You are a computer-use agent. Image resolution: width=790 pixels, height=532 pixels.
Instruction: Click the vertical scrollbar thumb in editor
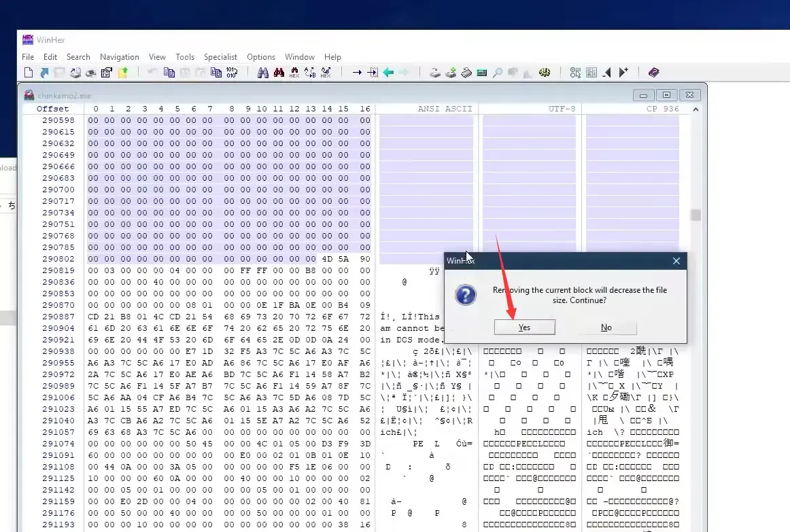click(695, 215)
